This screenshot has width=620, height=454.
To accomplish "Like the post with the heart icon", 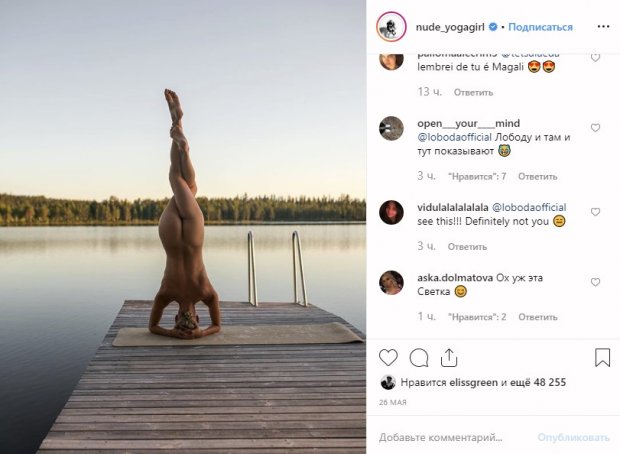I will 388,357.
